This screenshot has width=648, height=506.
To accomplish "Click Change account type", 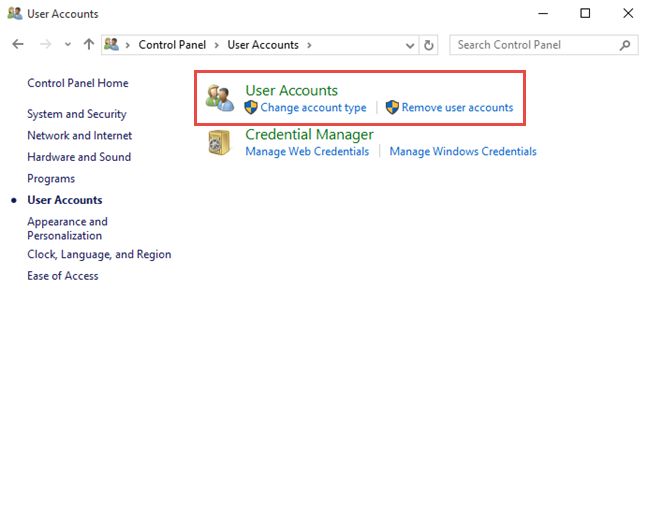I will pyautogui.click(x=313, y=107).
